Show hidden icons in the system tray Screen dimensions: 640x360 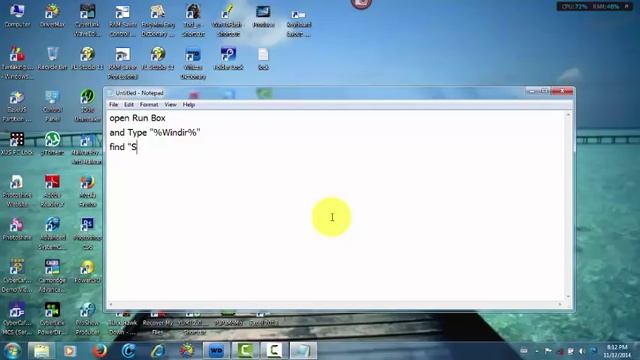click(x=537, y=351)
